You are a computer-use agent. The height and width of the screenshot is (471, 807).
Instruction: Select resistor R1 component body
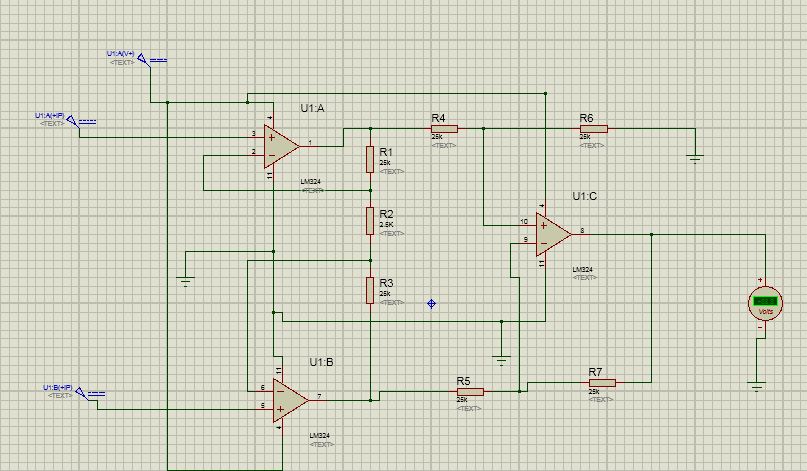click(x=370, y=159)
